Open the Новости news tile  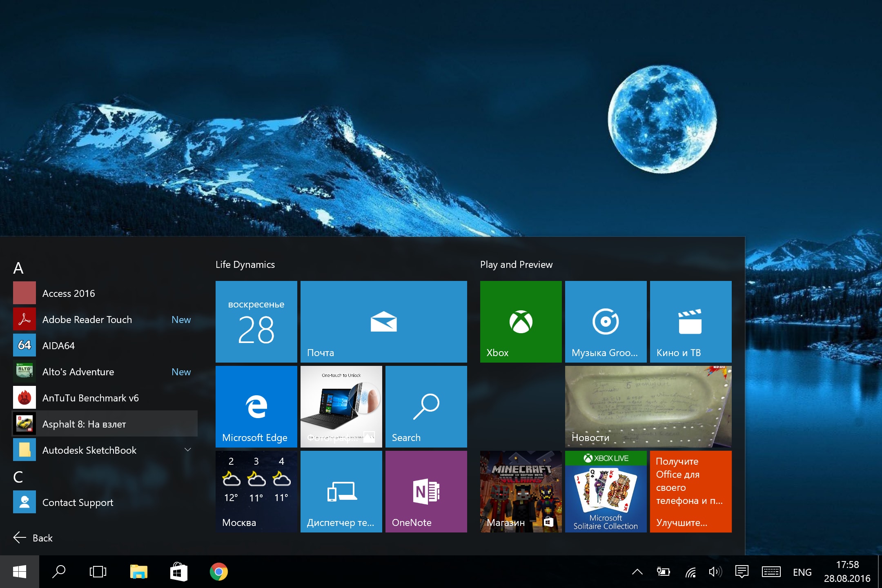[x=648, y=407]
